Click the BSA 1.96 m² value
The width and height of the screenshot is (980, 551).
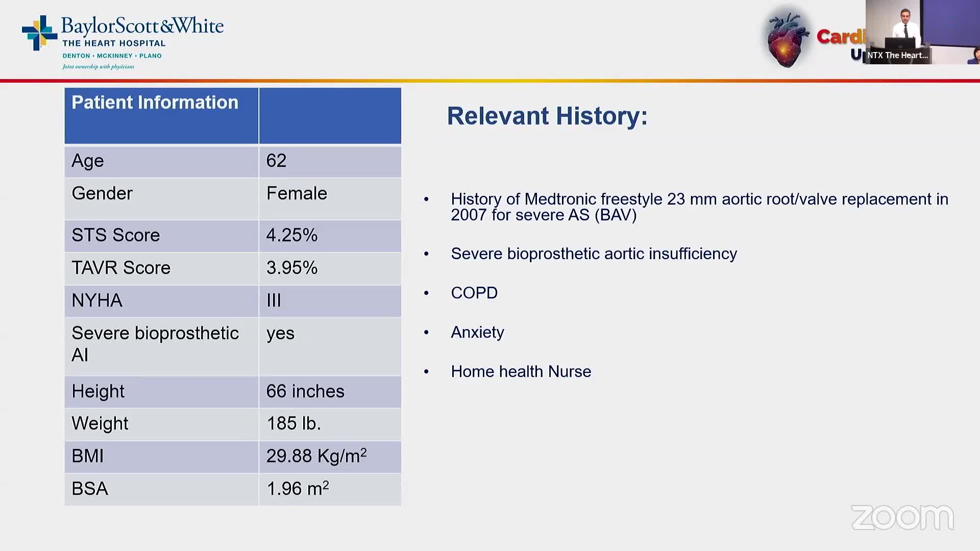click(x=298, y=488)
